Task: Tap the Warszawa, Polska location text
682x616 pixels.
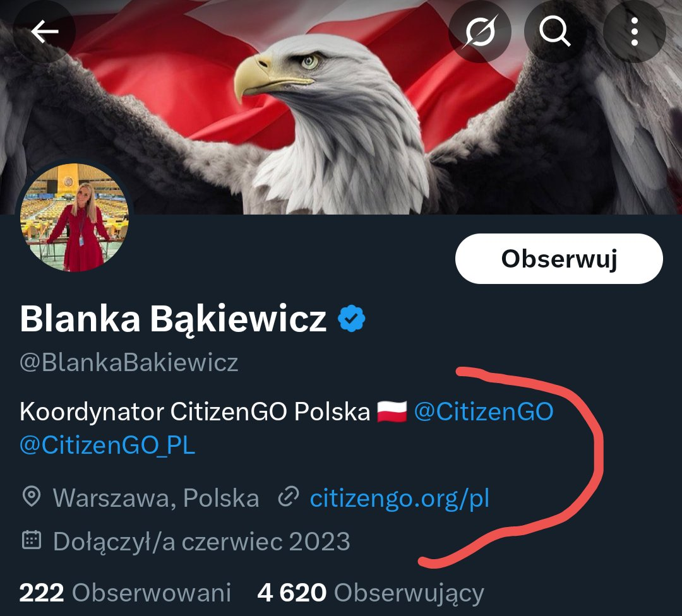Action: point(156,498)
